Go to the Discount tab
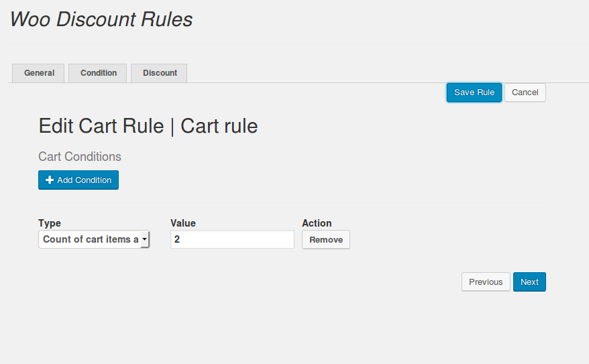 [159, 73]
